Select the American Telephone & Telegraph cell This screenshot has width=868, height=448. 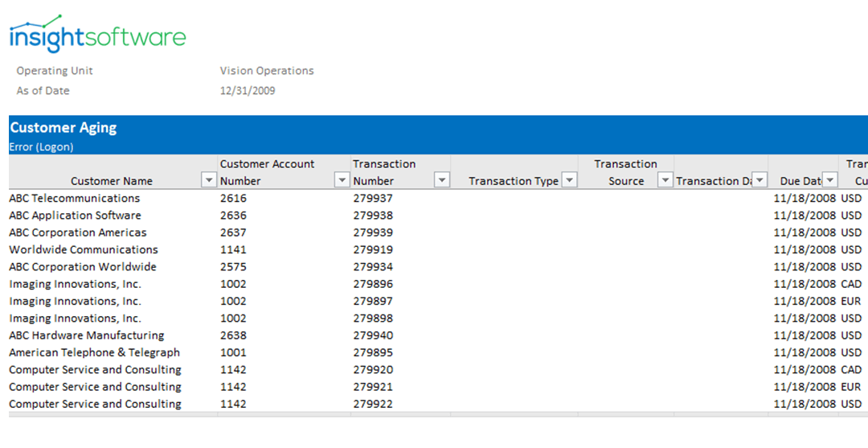point(94,353)
